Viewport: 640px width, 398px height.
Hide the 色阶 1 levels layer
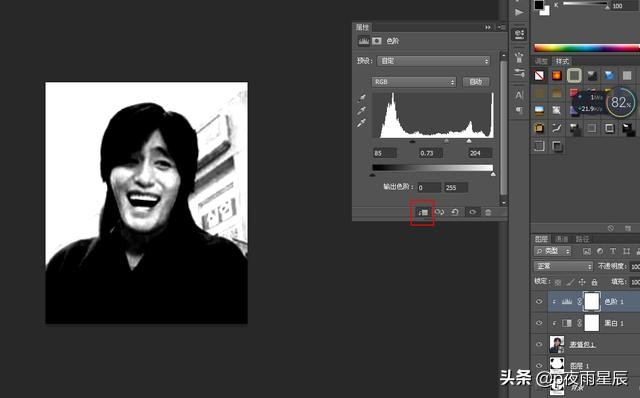pyautogui.click(x=539, y=302)
